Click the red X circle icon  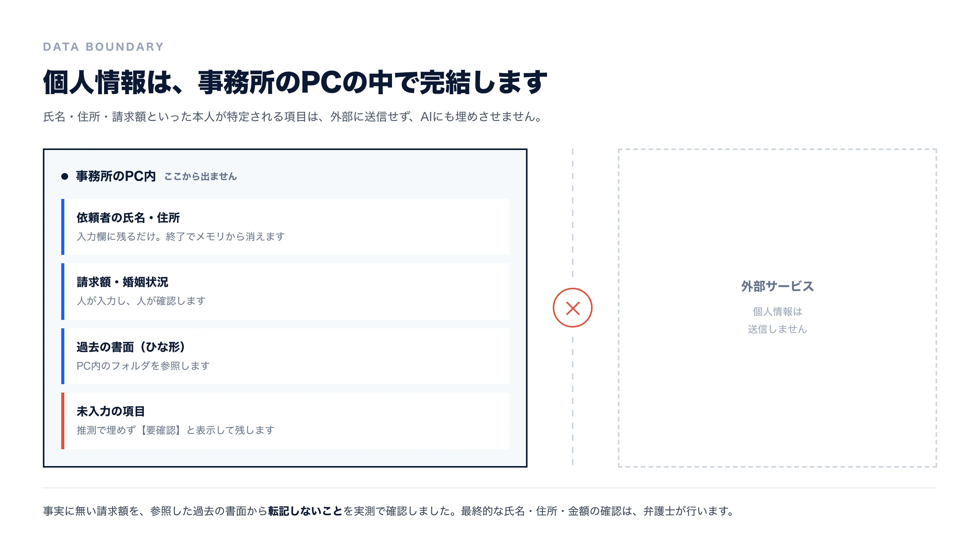[x=572, y=308]
